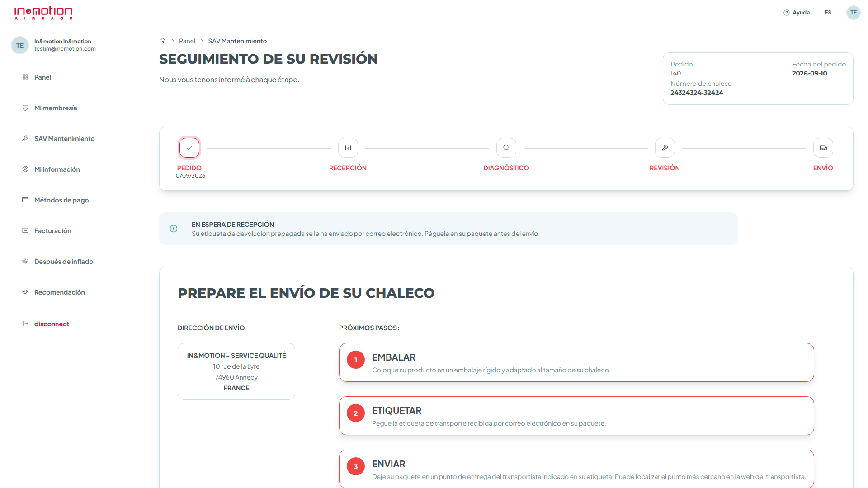Click the card icon beside Métodos de pago
This screenshot has height=488, width=868.
[25, 200]
